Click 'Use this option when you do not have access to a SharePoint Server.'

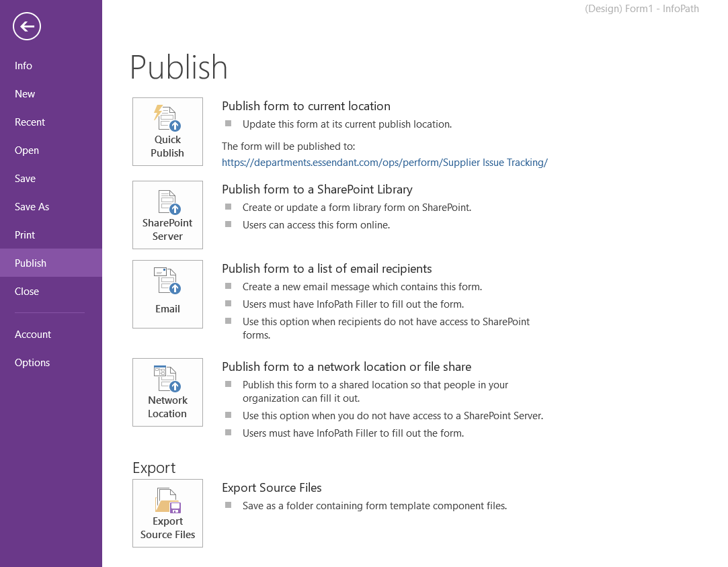393,416
